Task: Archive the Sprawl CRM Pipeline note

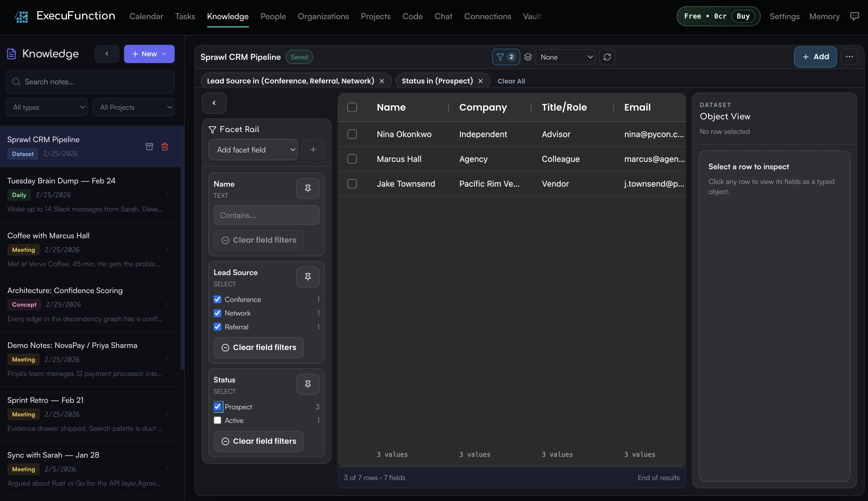Action: pyautogui.click(x=150, y=146)
